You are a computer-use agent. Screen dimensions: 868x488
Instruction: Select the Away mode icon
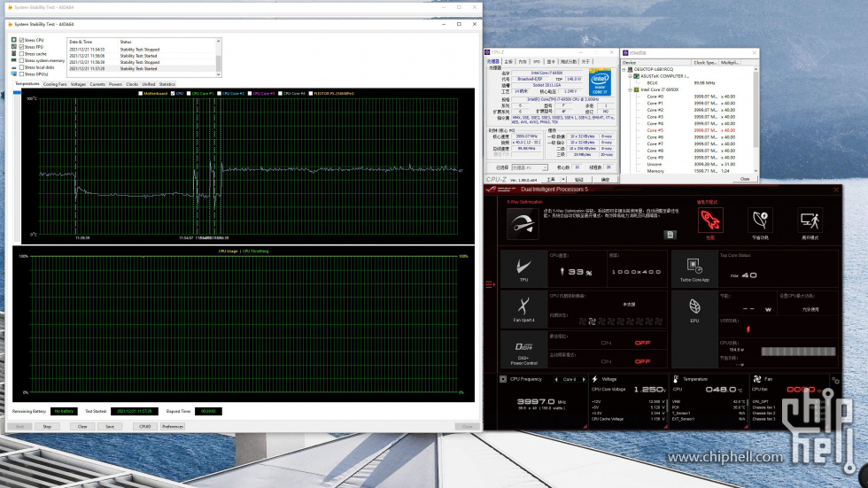810,221
